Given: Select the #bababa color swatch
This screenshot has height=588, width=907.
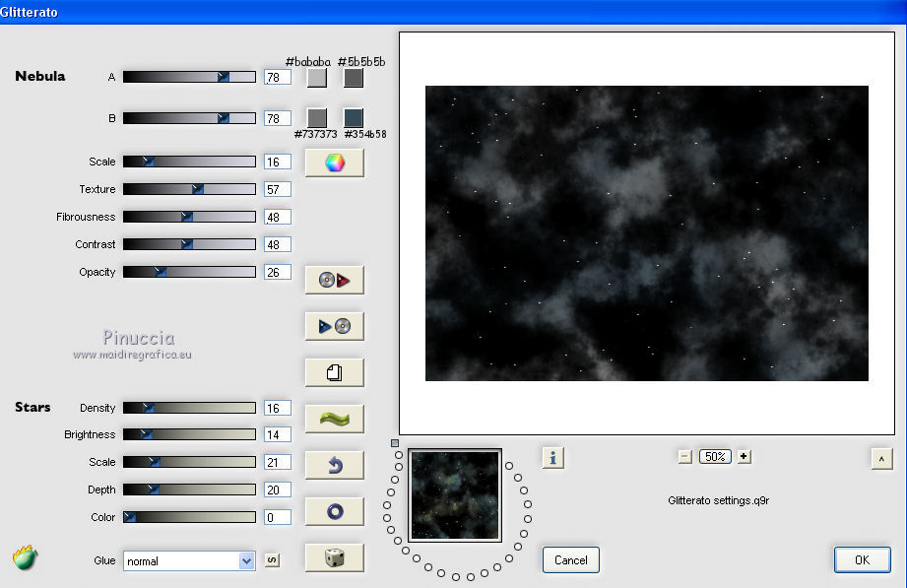Looking at the screenshot, I should pos(316,78).
